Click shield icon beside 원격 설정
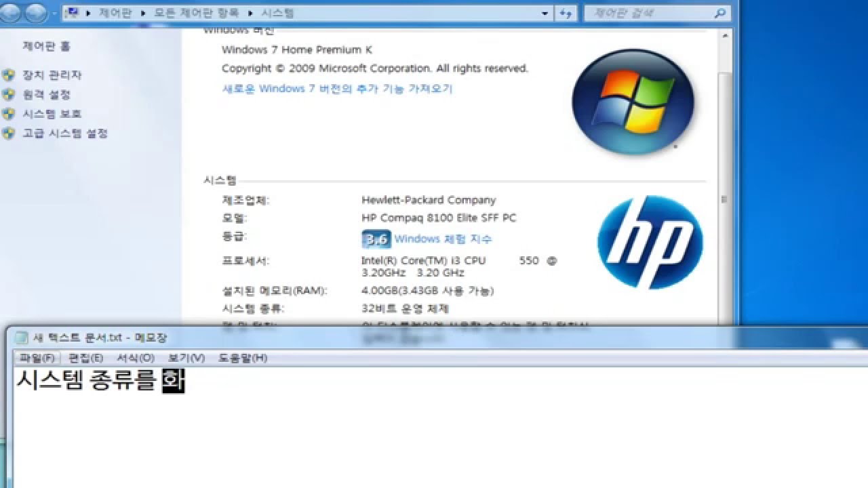Image resolution: width=868 pixels, height=488 pixels. tap(9, 95)
